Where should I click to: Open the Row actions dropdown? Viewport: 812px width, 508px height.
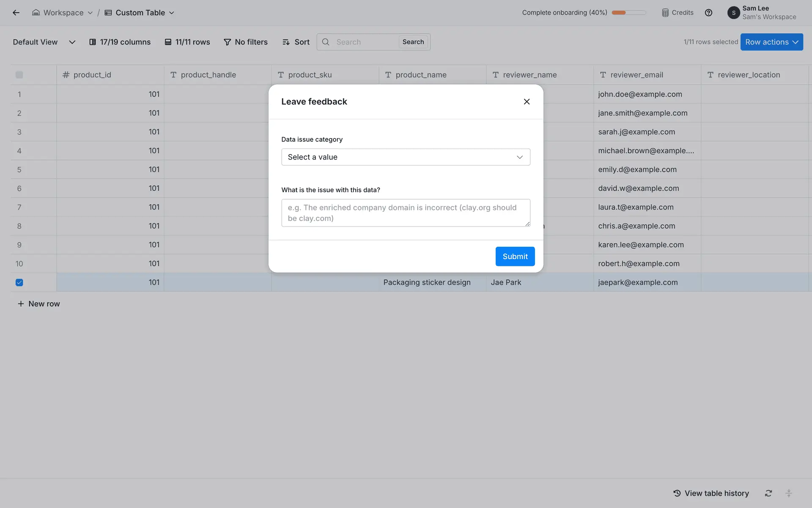771,42
